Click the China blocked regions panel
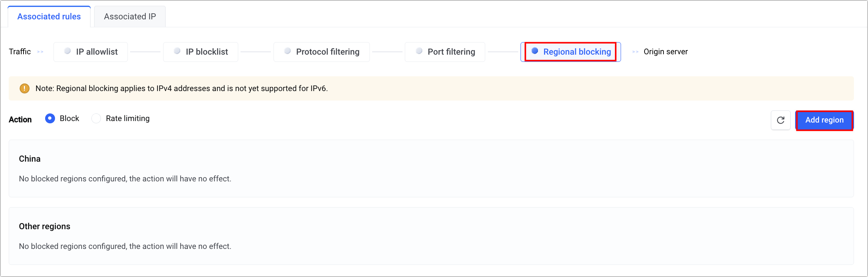The width and height of the screenshot is (868, 277). tap(431, 168)
